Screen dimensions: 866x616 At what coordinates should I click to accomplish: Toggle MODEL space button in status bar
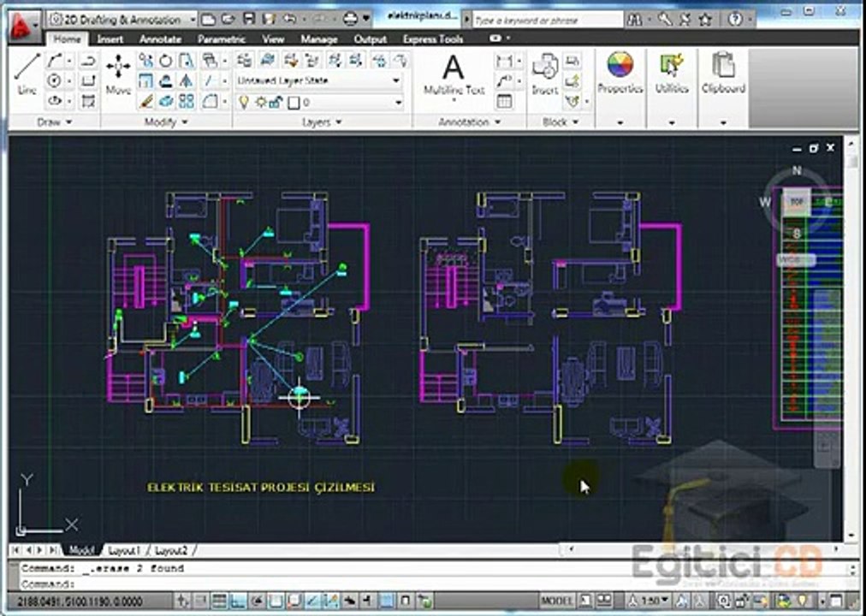557,601
